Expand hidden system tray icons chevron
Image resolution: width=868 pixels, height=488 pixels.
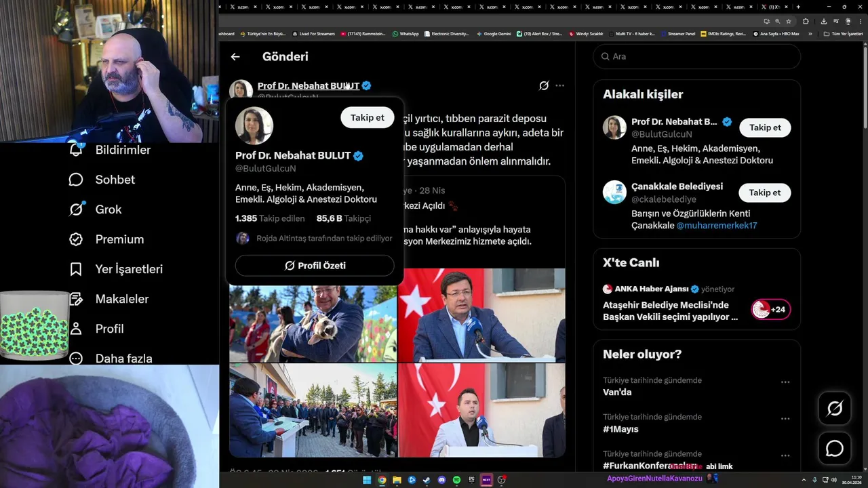pyautogui.click(x=804, y=480)
